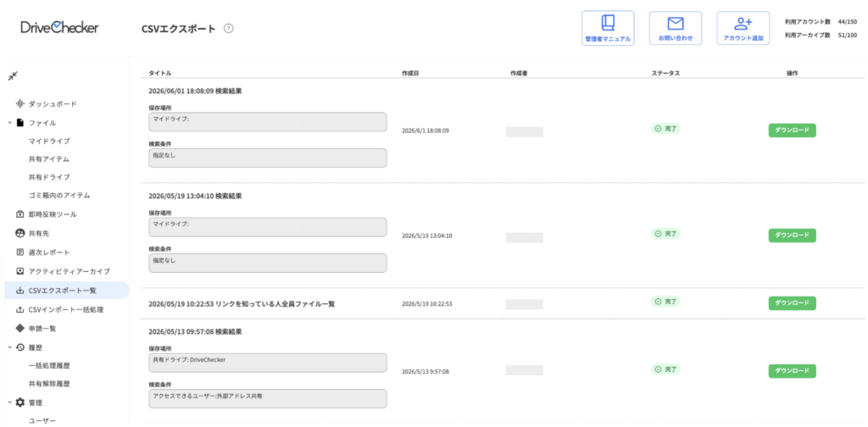The height and width of the screenshot is (427, 868).
Task: Click 完了 status for 2026/5/19 13:04:10 row
Action: pos(665,234)
